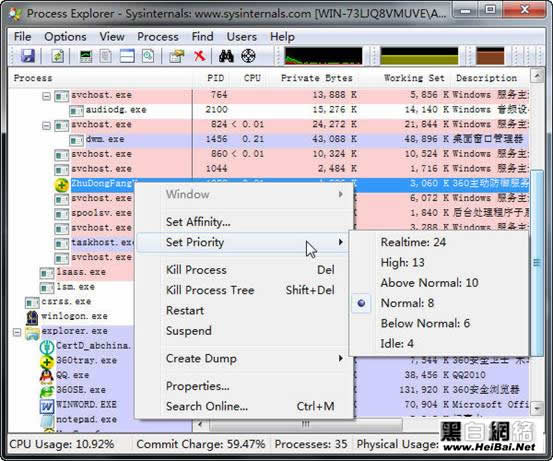Select Restart in the context menu

[x=244, y=311]
